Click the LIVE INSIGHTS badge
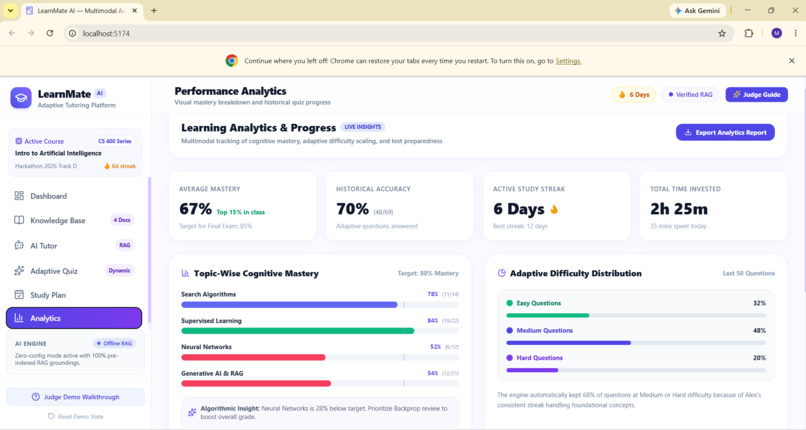The image size is (806, 430). pyautogui.click(x=362, y=127)
